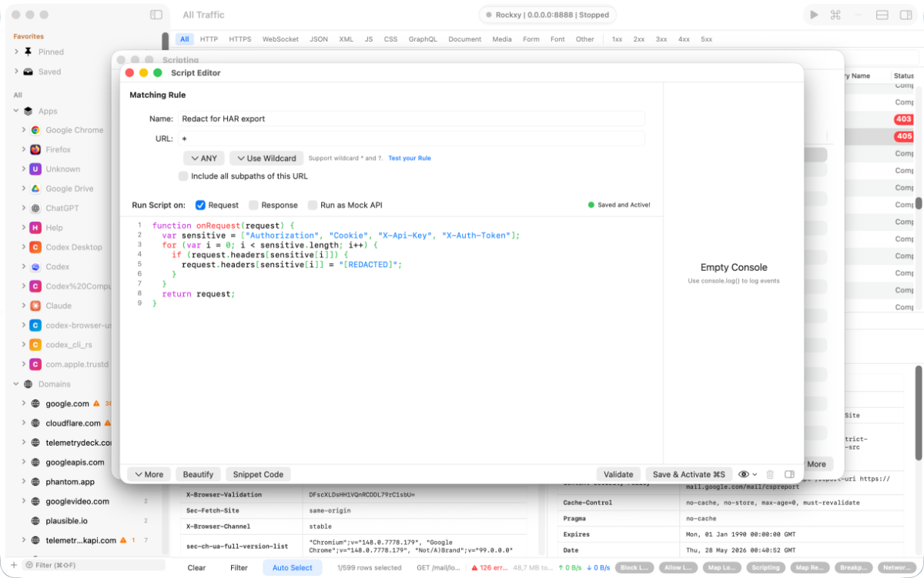Expand the Pinned favorites group
This screenshot has width=924, height=578.
click(x=16, y=52)
